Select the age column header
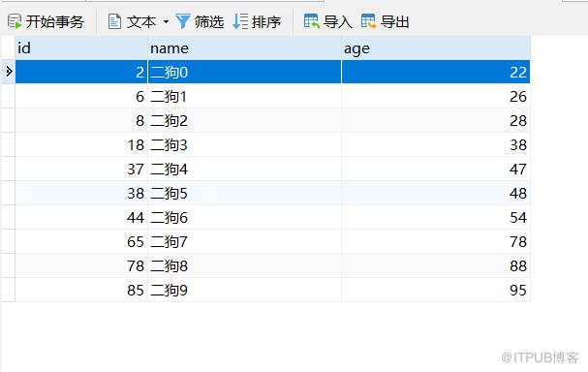This screenshot has height=372, width=588. point(436,48)
